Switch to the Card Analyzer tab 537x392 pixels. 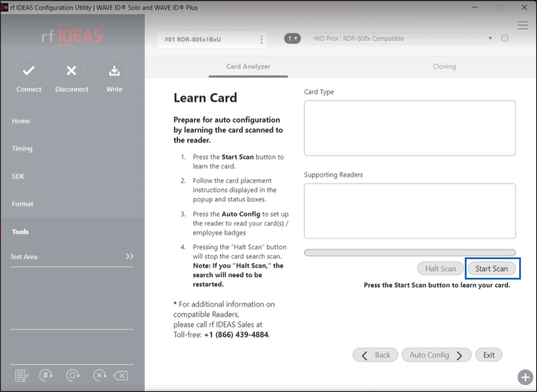(248, 66)
